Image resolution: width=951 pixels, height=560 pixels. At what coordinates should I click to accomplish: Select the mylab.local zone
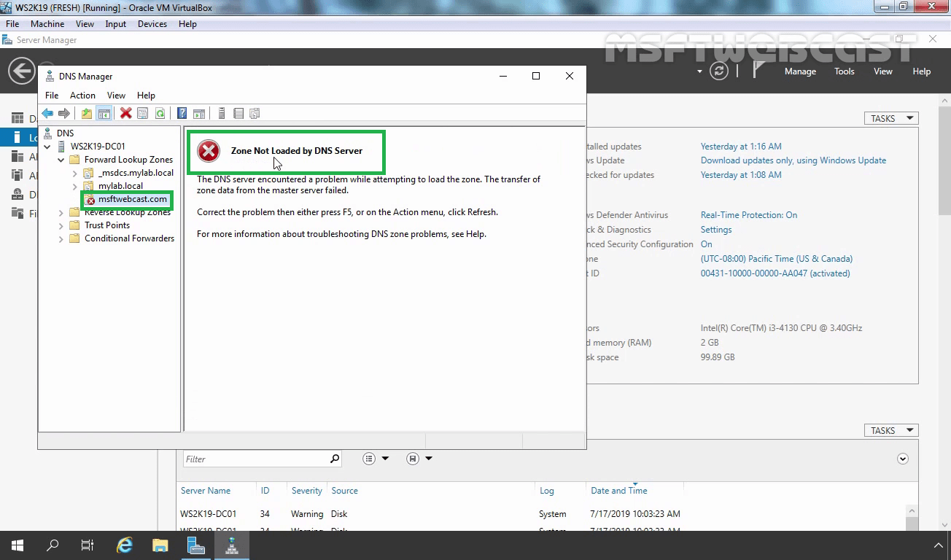pyautogui.click(x=120, y=186)
